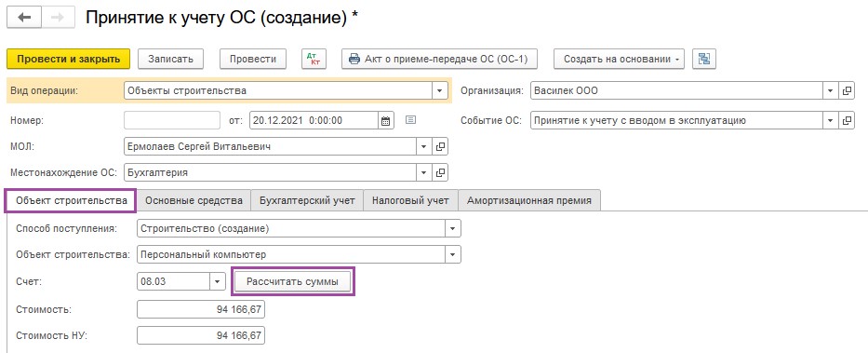The width and height of the screenshot is (868, 353).
Task: Open the Амортизационная премия tab
Action: coord(529,200)
